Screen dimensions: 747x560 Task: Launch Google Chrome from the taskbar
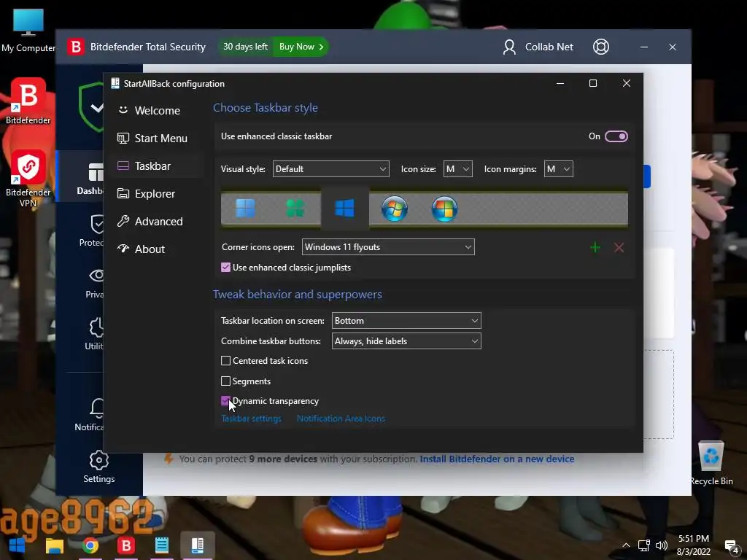(90, 545)
